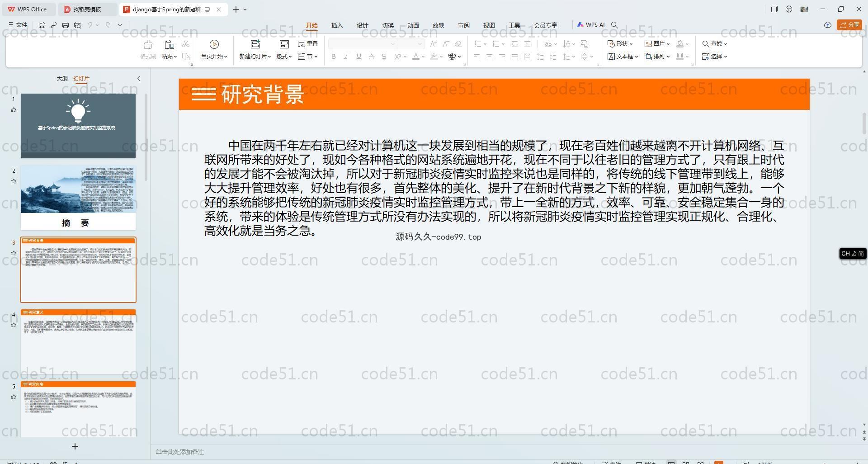Click the Find (查找) button
868x464 pixels.
coord(715,44)
